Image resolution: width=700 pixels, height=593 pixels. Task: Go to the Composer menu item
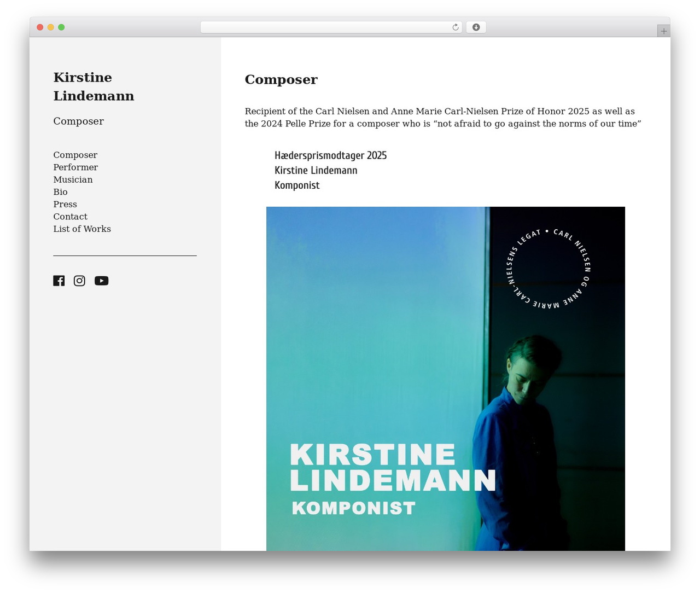[x=75, y=155]
